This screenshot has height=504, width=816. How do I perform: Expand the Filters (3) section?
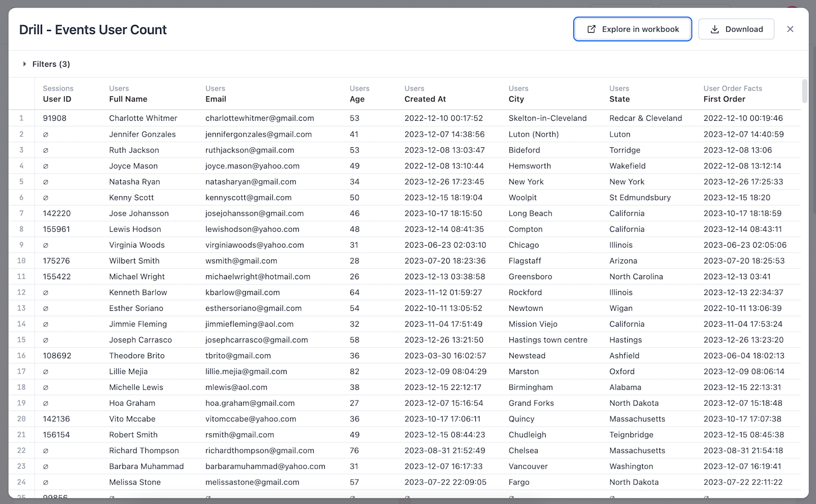[x=50, y=64]
